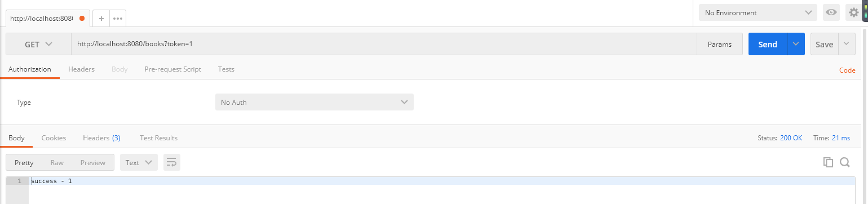
Task: Click the request URL input field
Action: (384, 44)
